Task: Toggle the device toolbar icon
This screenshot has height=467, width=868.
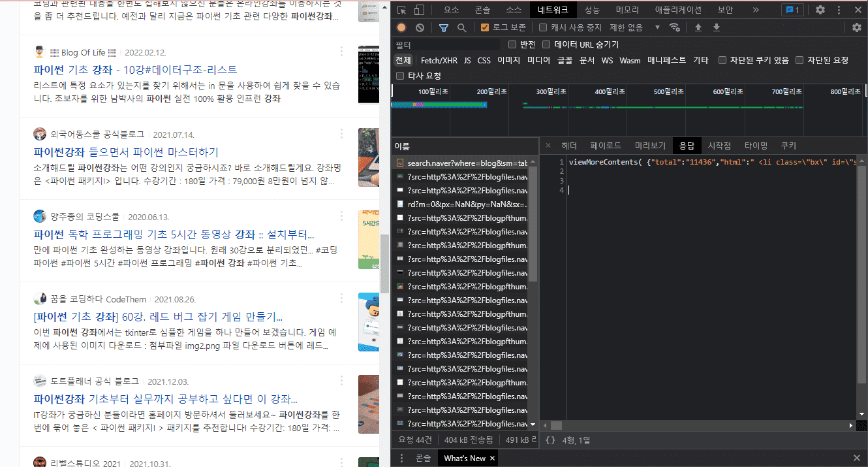Action: 419,10
